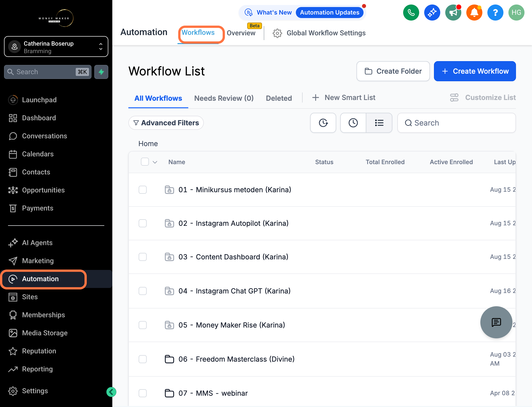532x407 pixels.
Task: Switch to the clock history view icon
Action: (x=353, y=123)
